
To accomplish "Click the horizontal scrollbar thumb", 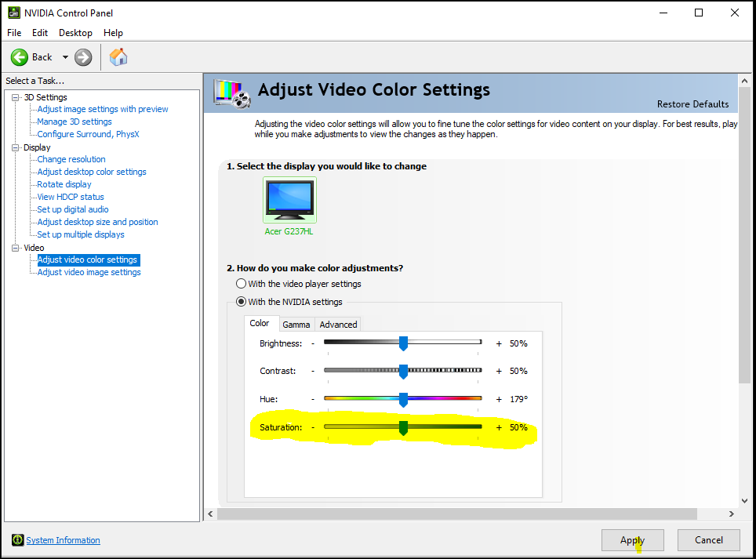I will tap(457, 514).
